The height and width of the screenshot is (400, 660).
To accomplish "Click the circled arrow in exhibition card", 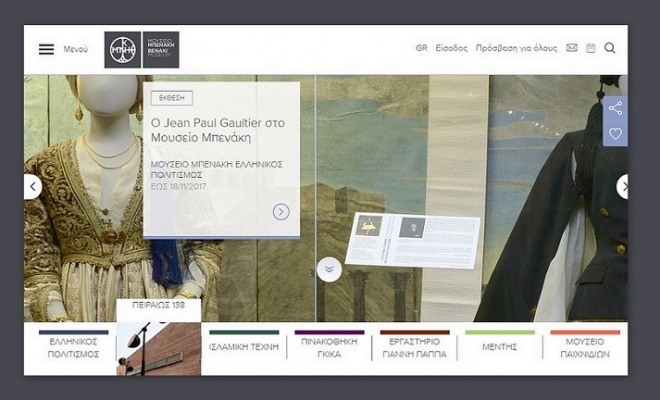I will point(281,212).
